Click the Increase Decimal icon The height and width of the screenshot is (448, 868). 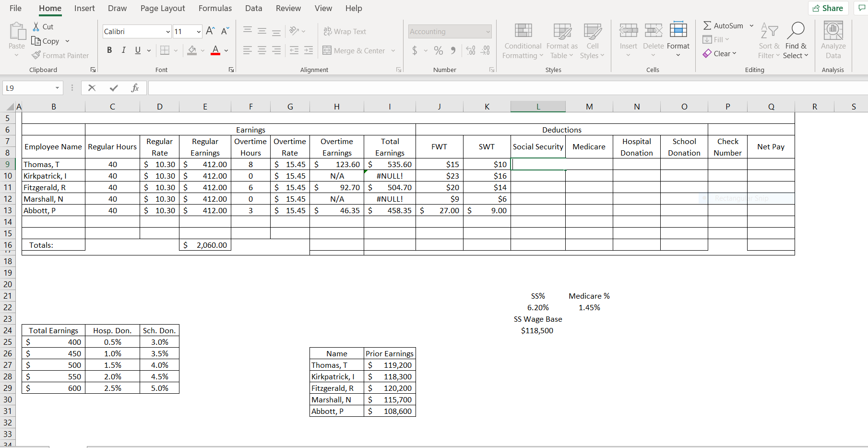tap(470, 50)
